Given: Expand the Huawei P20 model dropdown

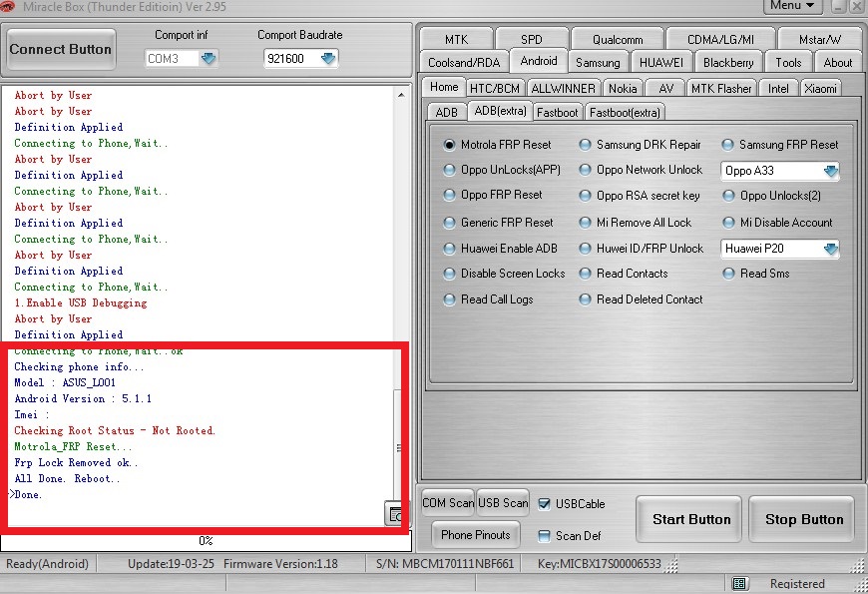Looking at the screenshot, I should click(x=830, y=249).
